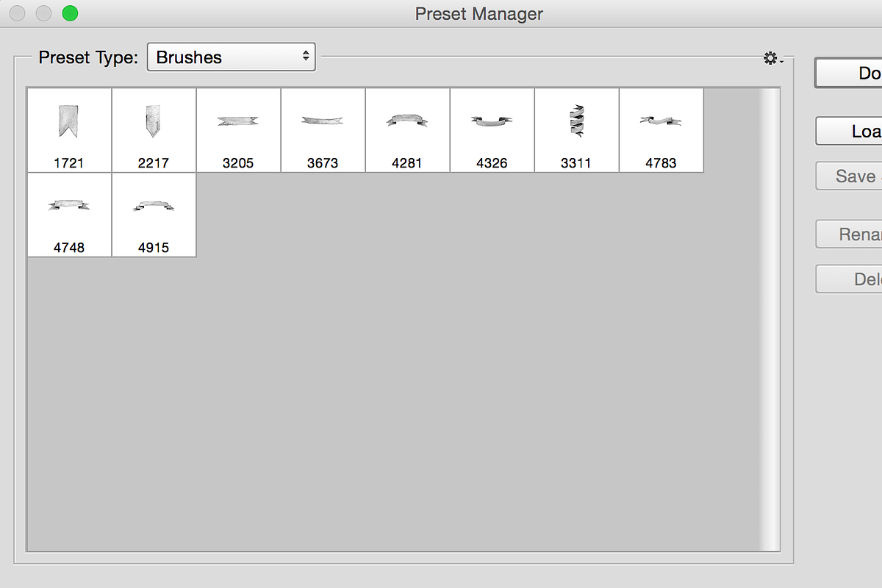882x588 pixels.
Task: Click the Save Set button
Action: coord(849,176)
